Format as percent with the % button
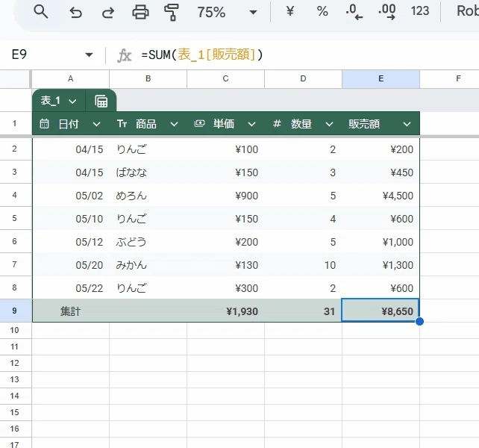 (x=322, y=12)
